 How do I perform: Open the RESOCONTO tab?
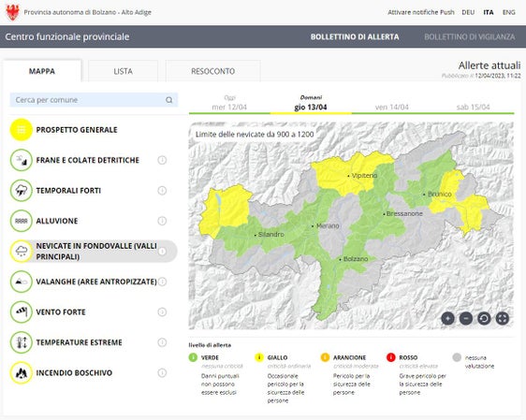[213, 71]
